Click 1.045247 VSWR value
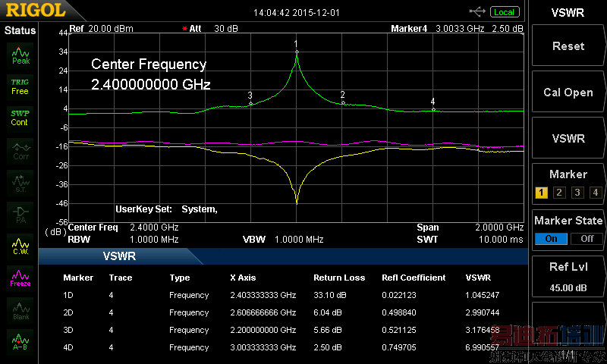 483,295
